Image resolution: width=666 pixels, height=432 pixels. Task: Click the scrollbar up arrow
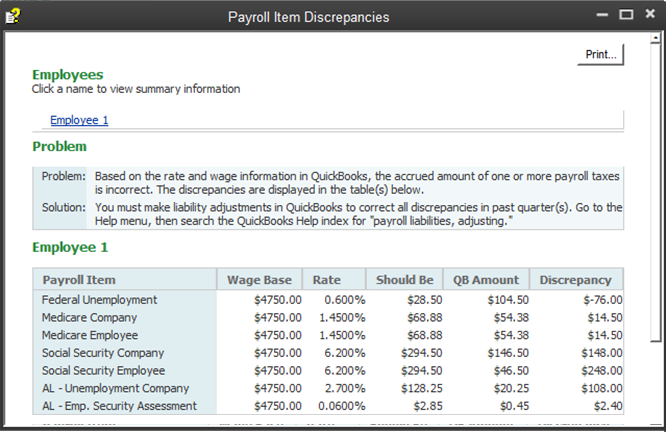click(655, 38)
